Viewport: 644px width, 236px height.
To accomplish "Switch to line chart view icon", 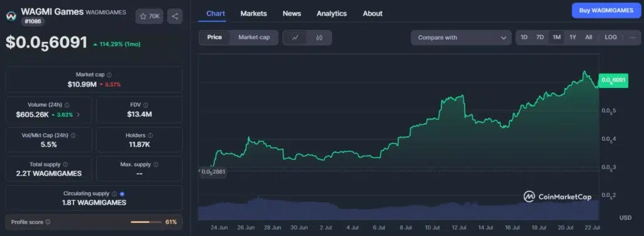I will click(296, 37).
